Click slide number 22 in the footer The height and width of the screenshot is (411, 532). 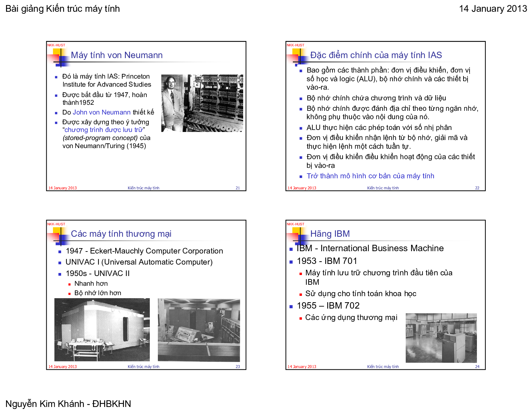[x=477, y=188]
